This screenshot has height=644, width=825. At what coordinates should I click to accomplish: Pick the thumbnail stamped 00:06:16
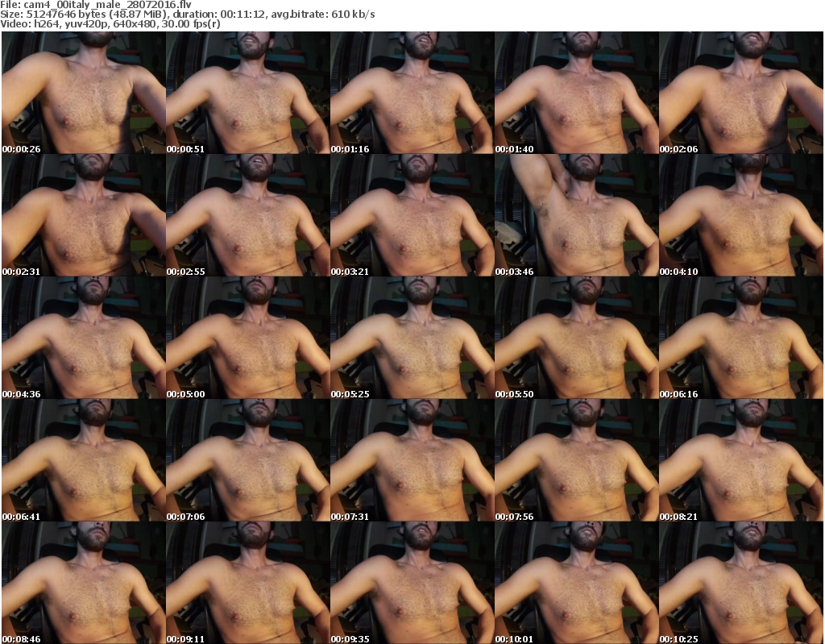(741, 338)
